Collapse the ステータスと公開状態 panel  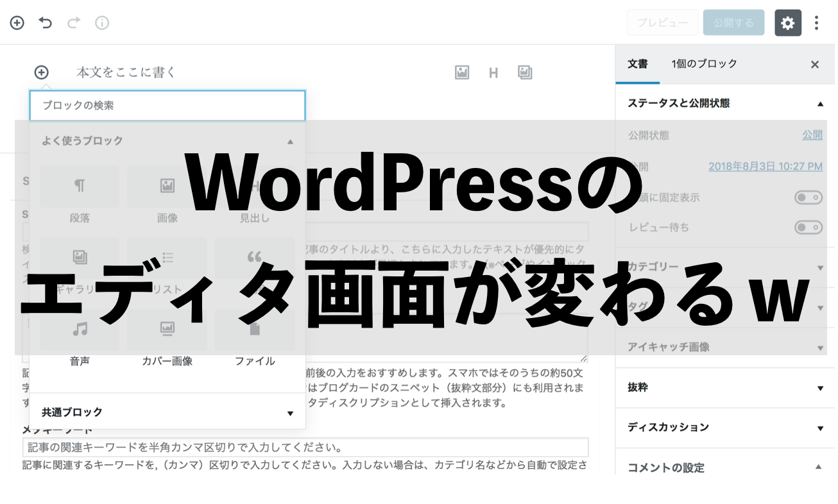point(725,103)
